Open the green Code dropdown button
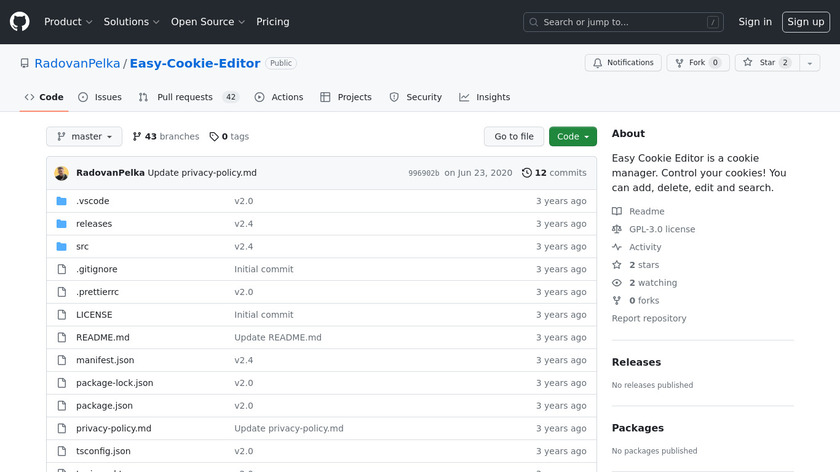The image size is (840, 472). pos(573,137)
